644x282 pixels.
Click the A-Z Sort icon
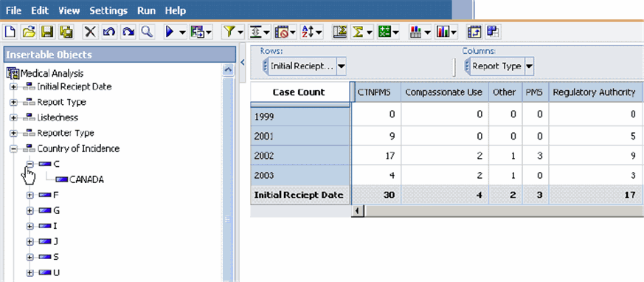click(x=307, y=32)
